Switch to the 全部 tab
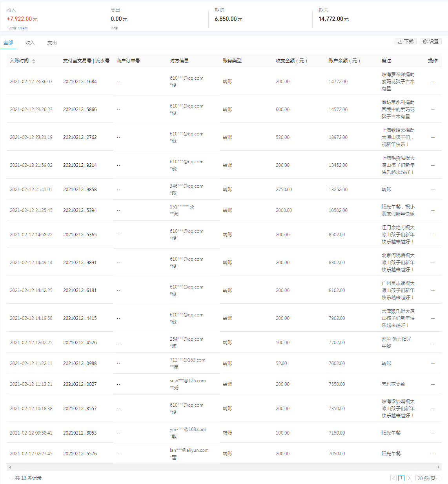448x484 pixels. point(8,43)
